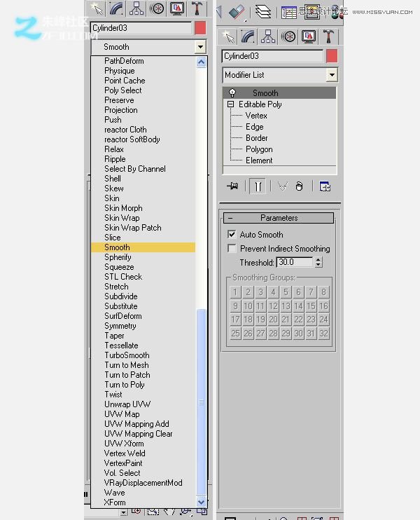The image size is (420, 520).
Task: Select the highlighted Smooth list entry
Action: coord(143,247)
